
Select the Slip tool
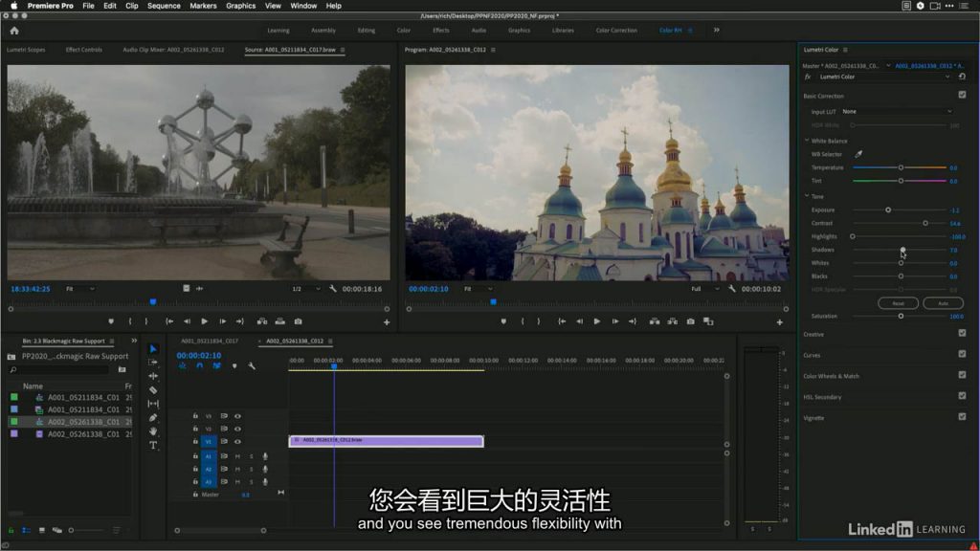153,405
